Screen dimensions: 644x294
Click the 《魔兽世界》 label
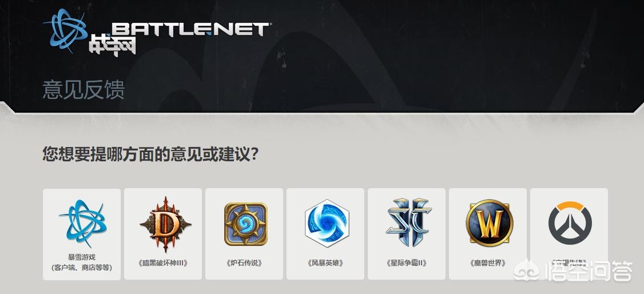tap(487, 263)
